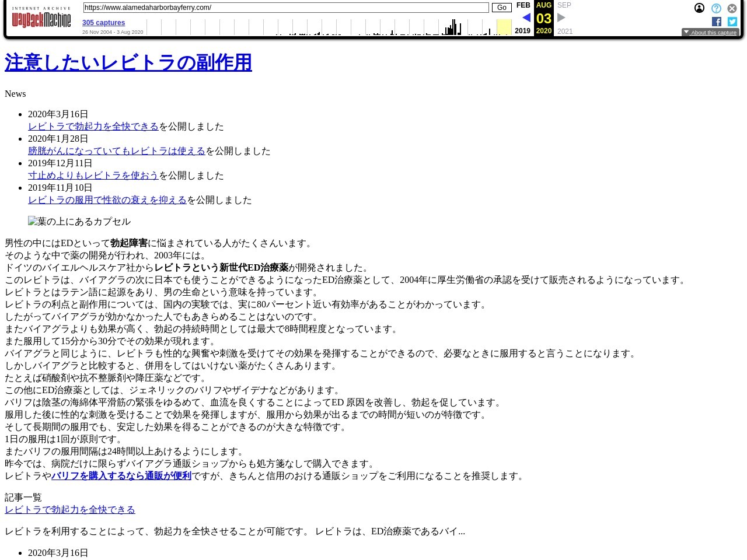747x560 pixels.
Task: Open the March 16 news article link
Action: [93, 127]
